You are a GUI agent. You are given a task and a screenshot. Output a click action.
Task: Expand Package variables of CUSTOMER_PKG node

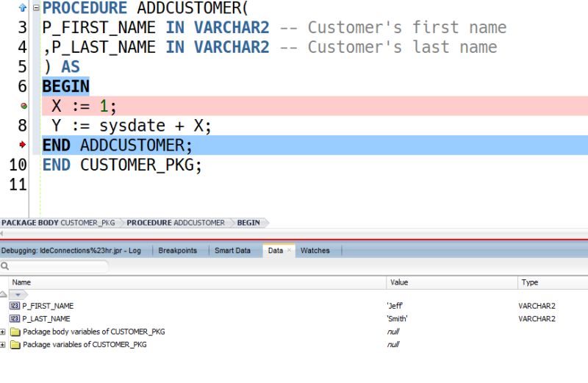[3, 344]
